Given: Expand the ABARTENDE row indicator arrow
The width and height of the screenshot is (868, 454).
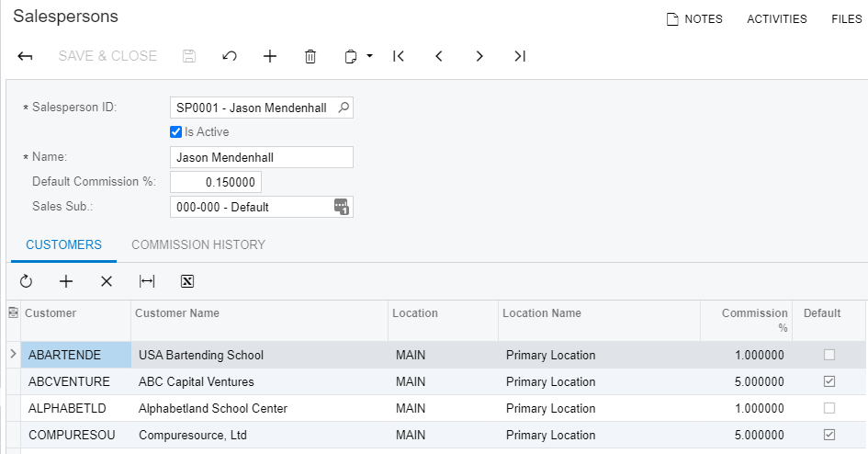Looking at the screenshot, I should tap(13, 354).
